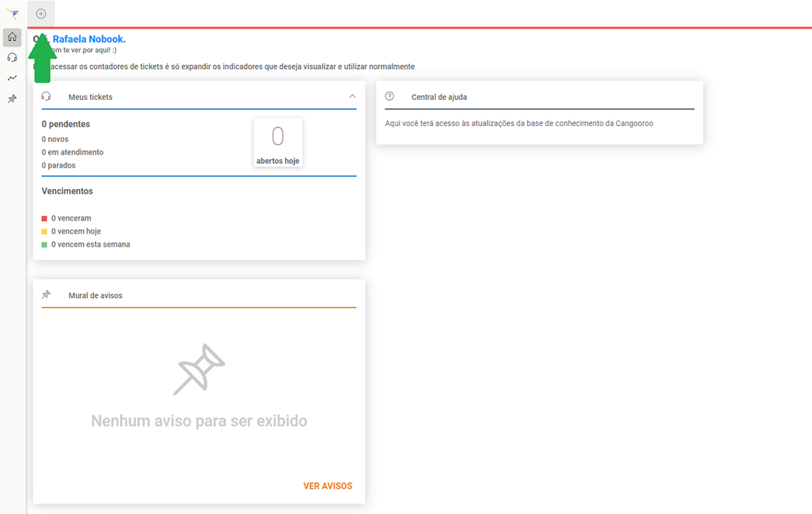Click the Central de ajuda description text

click(x=519, y=123)
